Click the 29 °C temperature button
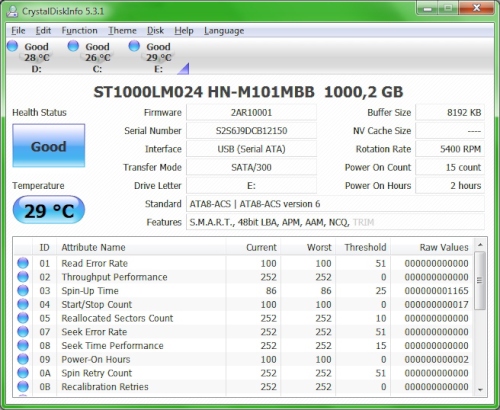This screenshot has width=500, height=410. [x=49, y=210]
